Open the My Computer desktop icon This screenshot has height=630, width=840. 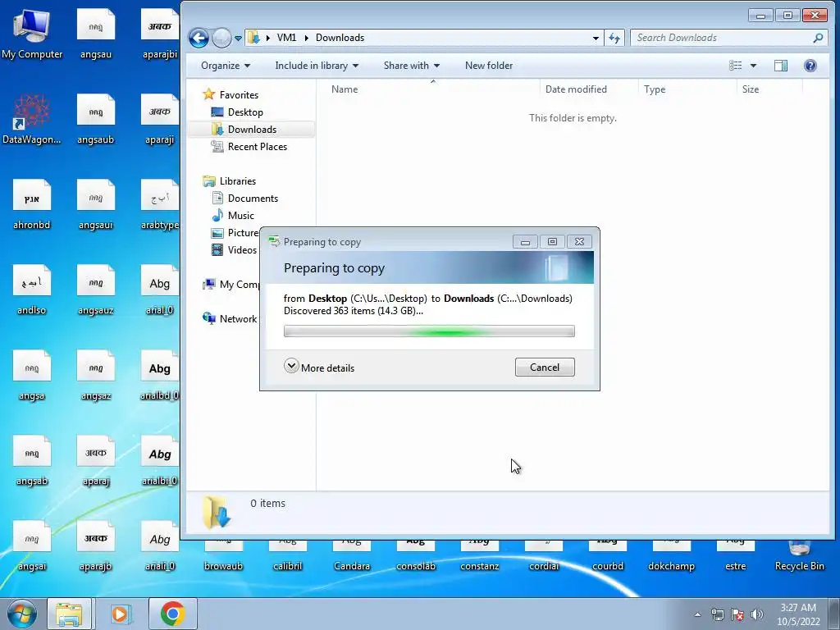tap(32, 33)
